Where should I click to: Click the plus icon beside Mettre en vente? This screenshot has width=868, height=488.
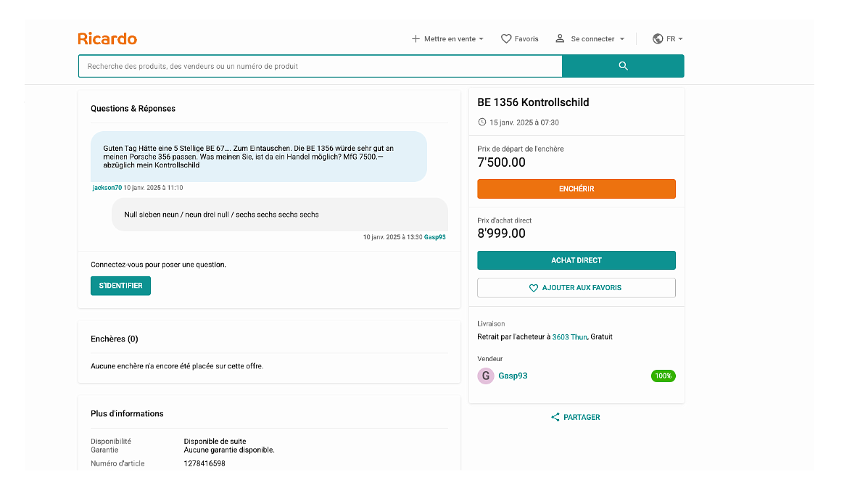tap(416, 39)
